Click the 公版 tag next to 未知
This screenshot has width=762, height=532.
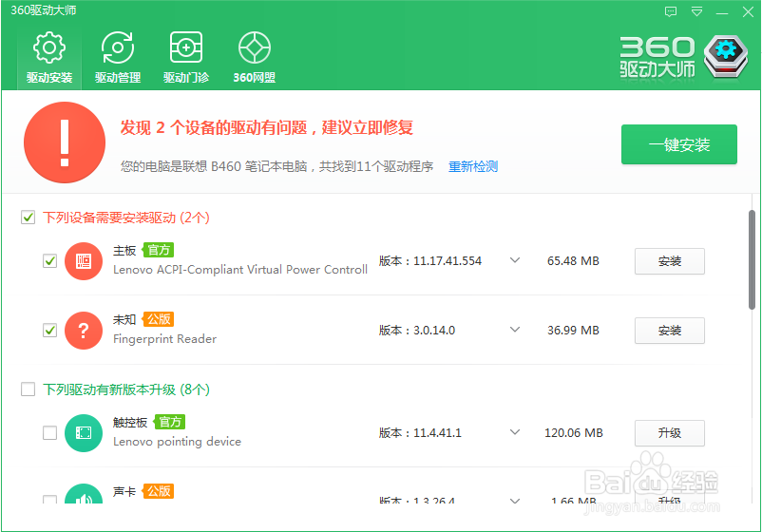[x=159, y=319]
